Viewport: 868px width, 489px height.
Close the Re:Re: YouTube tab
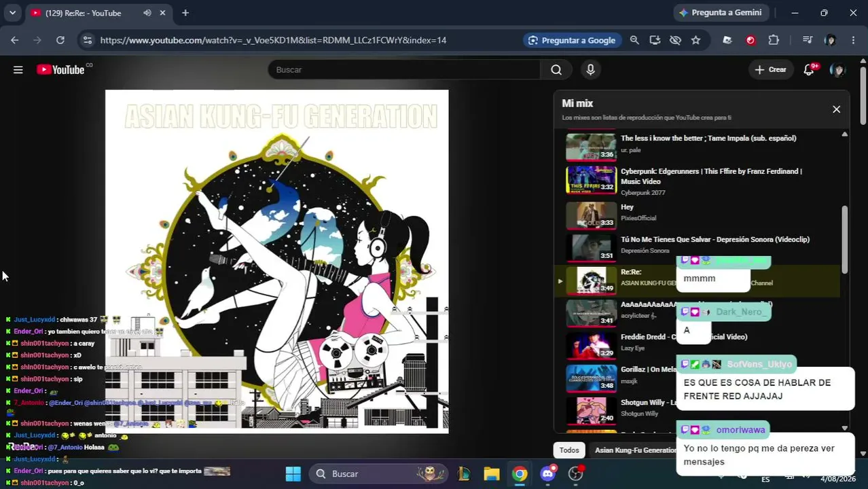coord(162,13)
